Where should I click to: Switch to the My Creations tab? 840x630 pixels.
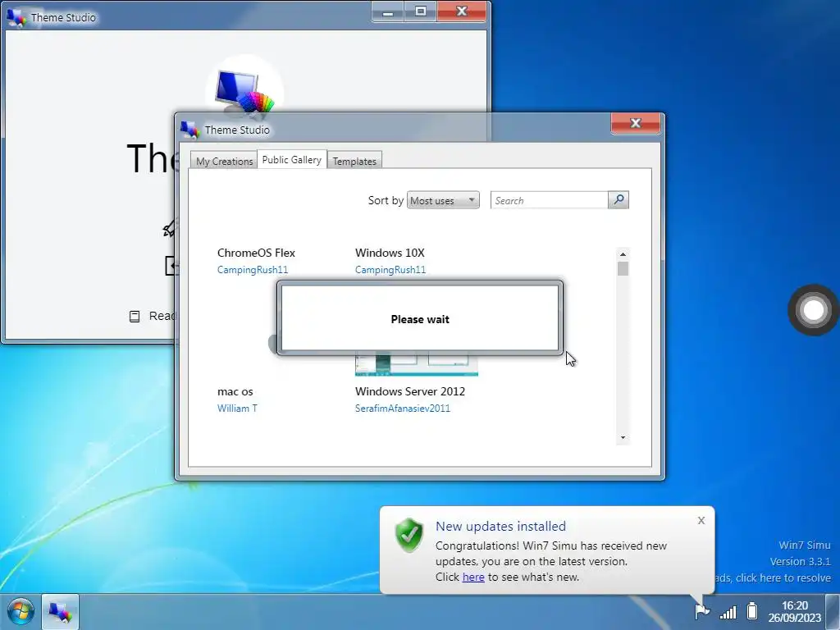pos(223,161)
